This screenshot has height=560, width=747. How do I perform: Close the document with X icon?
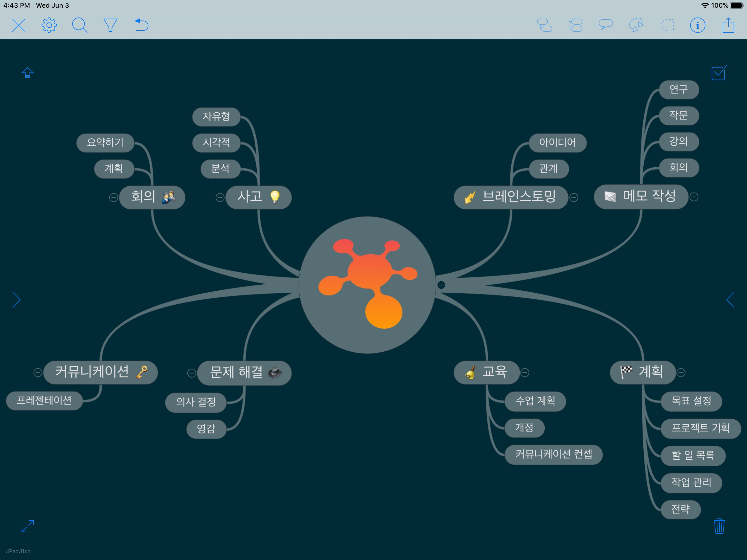(19, 25)
